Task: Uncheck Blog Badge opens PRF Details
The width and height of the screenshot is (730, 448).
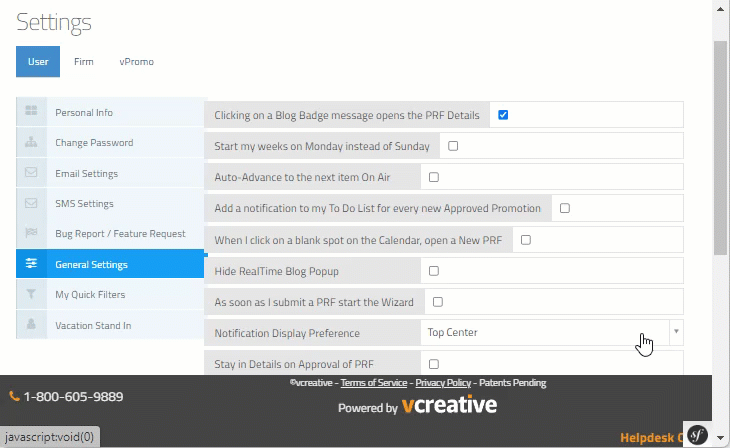Action: tap(503, 115)
